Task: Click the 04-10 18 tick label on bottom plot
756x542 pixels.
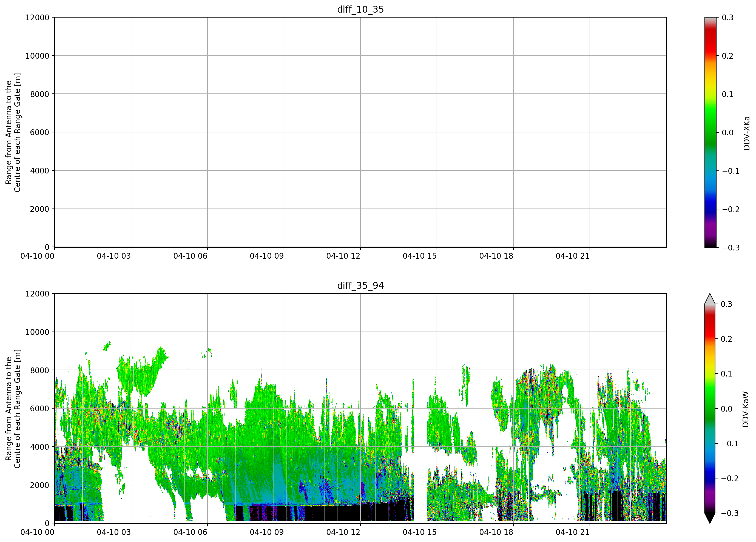Action: [x=496, y=532]
